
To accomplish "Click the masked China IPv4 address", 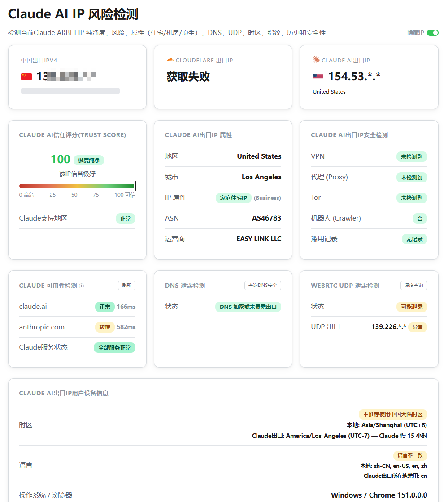I will [66, 76].
